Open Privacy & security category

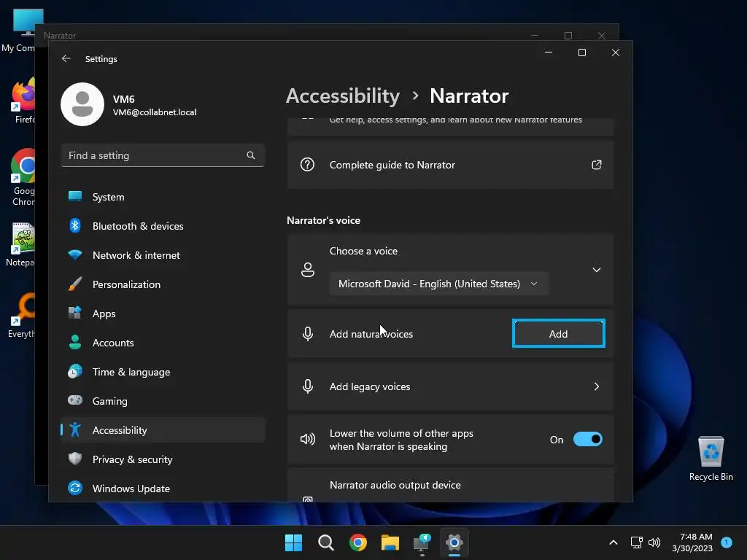[x=163, y=459]
